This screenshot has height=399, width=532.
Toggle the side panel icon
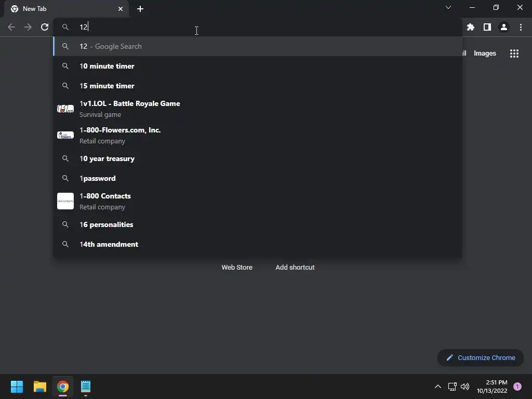click(x=487, y=27)
